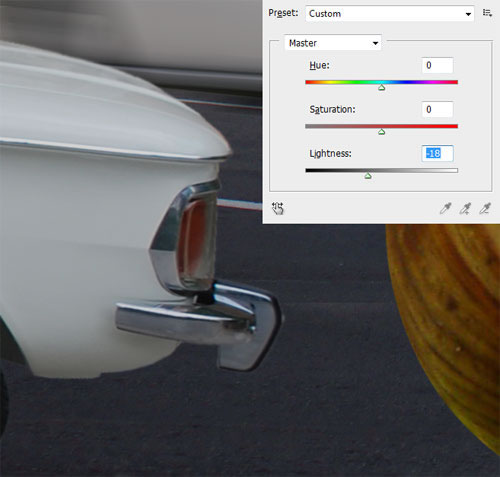This screenshot has height=477, width=500.
Task: Click the Hue label
Action: [319, 65]
